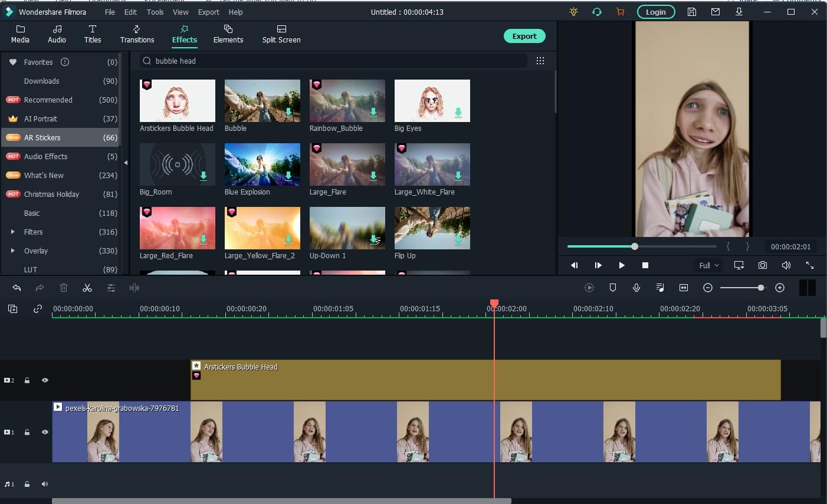Open the Full preview quality dropdown
Image resolution: width=827 pixels, height=504 pixels.
click(x=709, y=265)
